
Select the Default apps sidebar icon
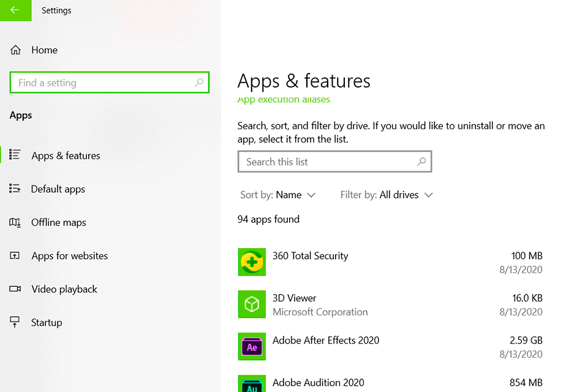pos(15,189)
